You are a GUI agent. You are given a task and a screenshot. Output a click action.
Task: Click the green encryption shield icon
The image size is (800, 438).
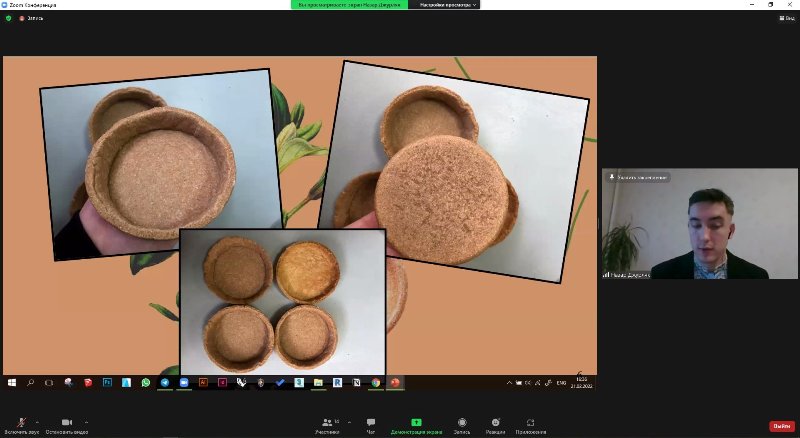click(8, 18)
